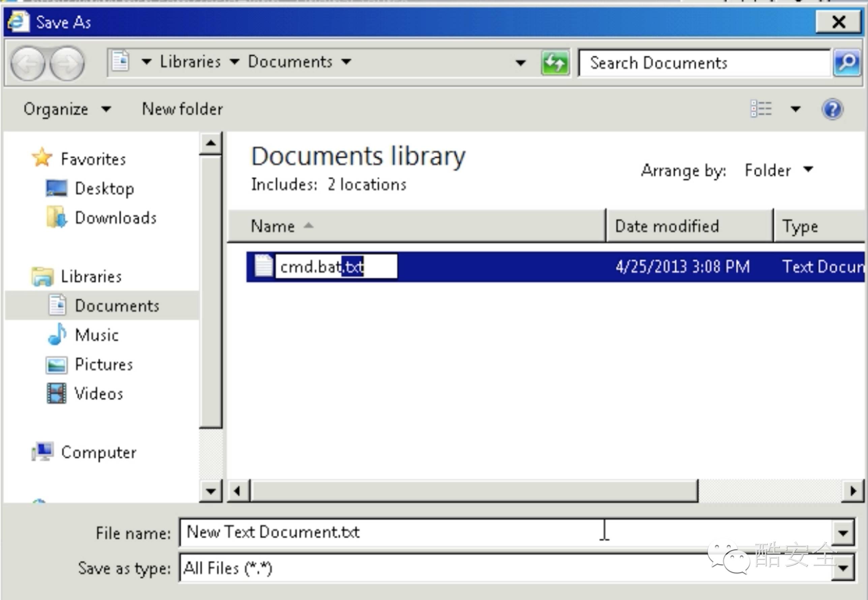
Task: Click the search magnifier icon
Action: 846,63
